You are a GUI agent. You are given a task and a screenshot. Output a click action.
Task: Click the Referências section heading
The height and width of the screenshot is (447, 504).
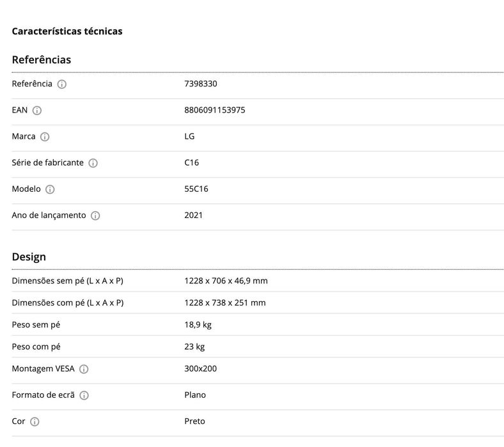click(42, 59)
